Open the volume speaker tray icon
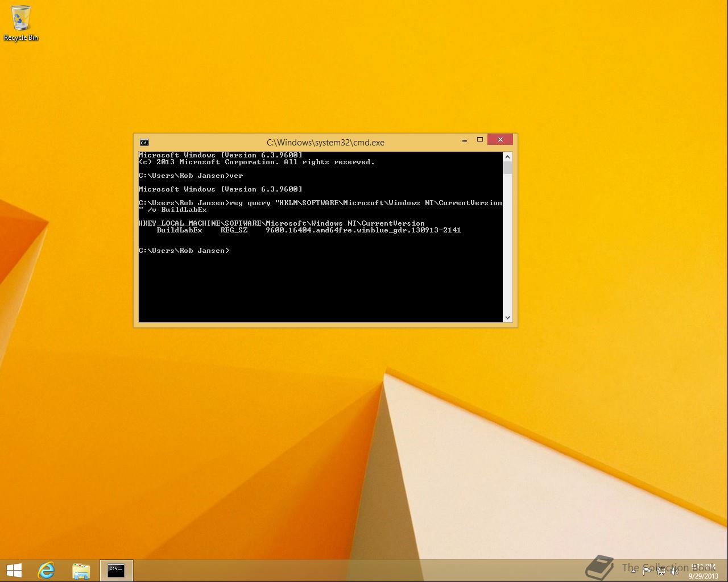This screenshot has height=582, width=728. (x=675, y=571)
